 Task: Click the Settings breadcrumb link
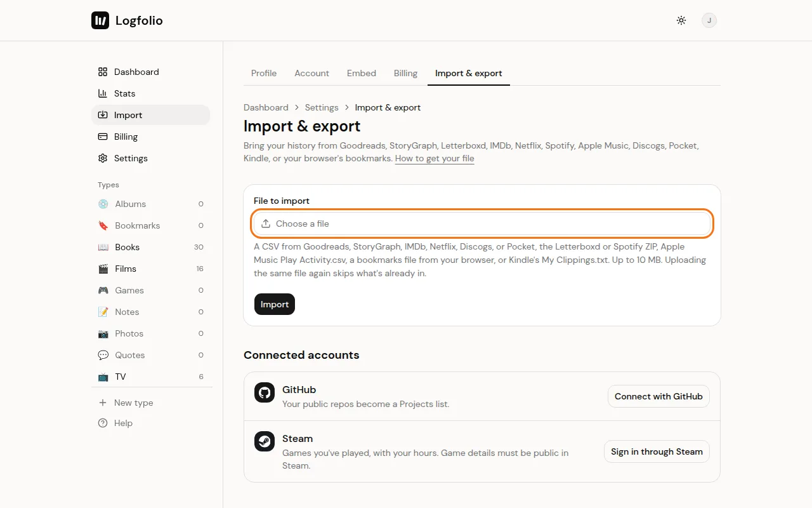tap(322, 107)
